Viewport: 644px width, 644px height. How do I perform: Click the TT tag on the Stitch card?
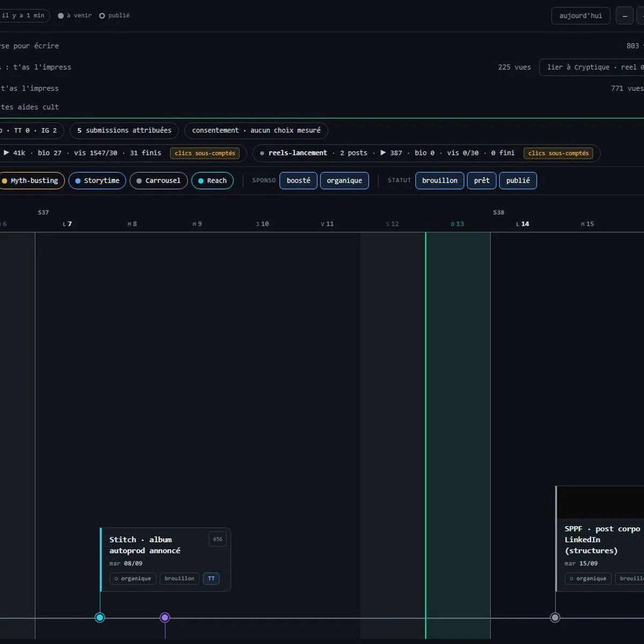211,579
